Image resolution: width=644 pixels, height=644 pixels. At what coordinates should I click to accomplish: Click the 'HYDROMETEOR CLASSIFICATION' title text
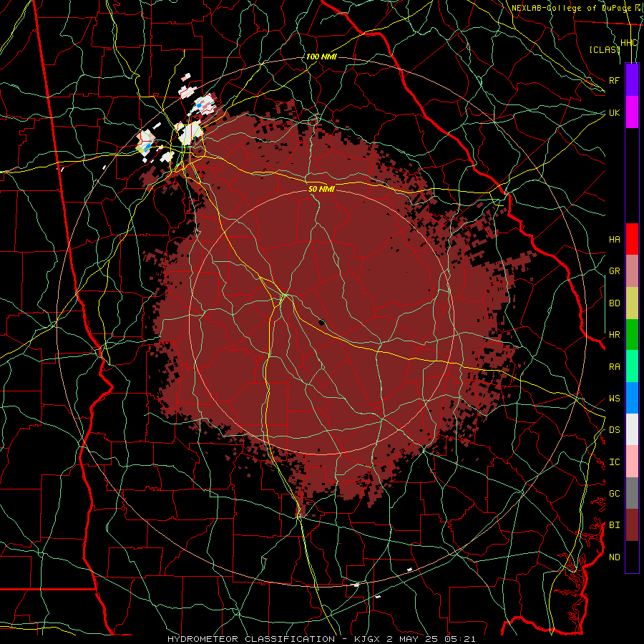coord(251,639)
